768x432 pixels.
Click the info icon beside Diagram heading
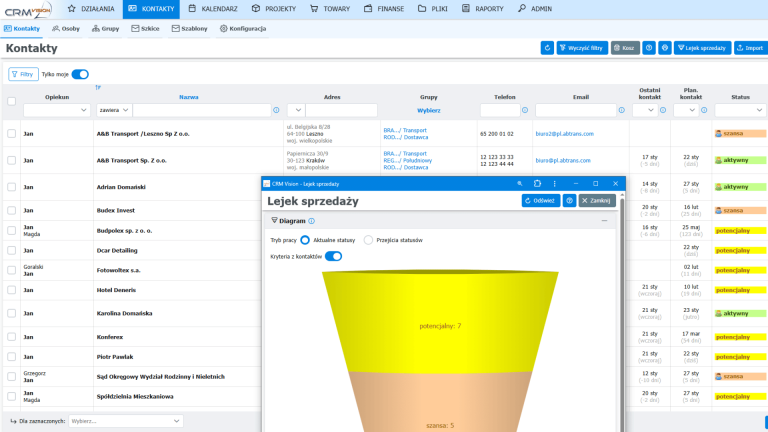[x=312, y=221]
